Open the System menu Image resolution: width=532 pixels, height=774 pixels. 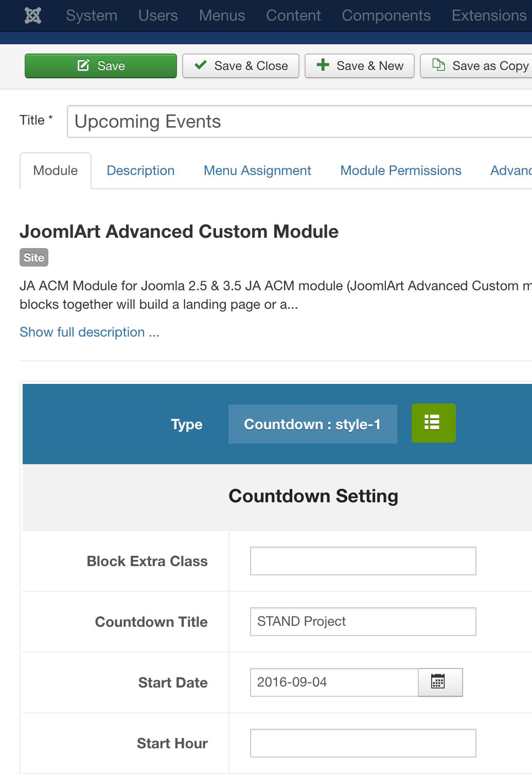(92, 15)
